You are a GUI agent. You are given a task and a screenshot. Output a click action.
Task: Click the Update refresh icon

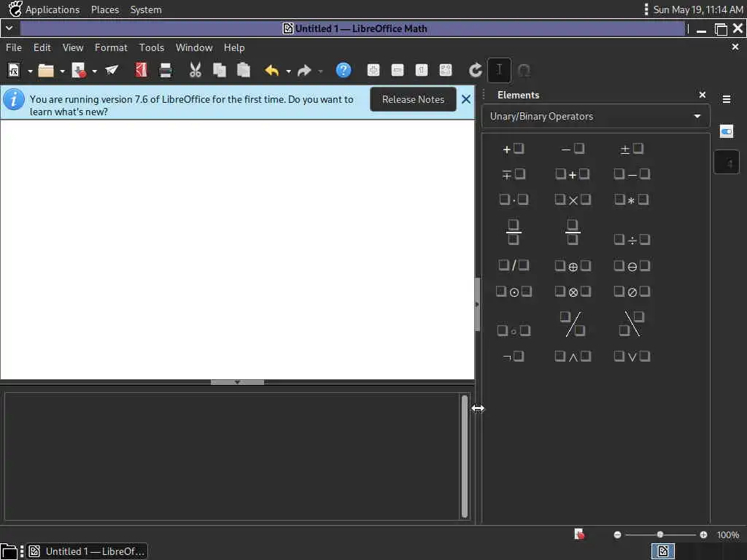476,71
